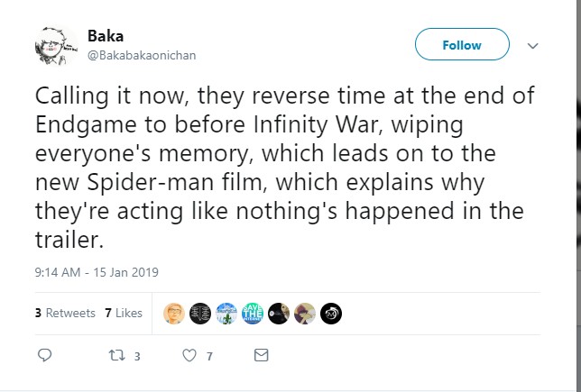This screenshot has width=581, height=392.
Task: View the 7 Likes list
Action: [x=124, y=313]
